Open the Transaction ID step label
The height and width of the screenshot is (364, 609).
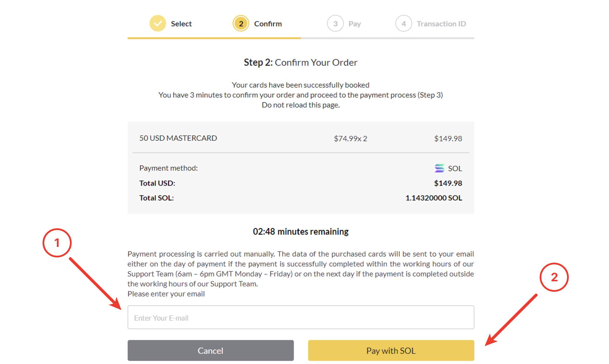441,24
